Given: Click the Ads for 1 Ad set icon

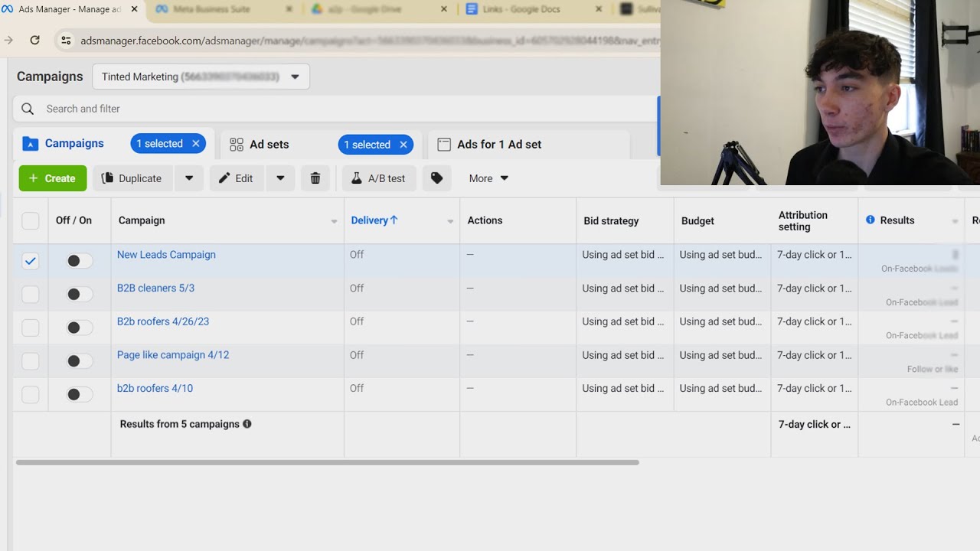Looking at the screenshot, I should click(443, 144).
